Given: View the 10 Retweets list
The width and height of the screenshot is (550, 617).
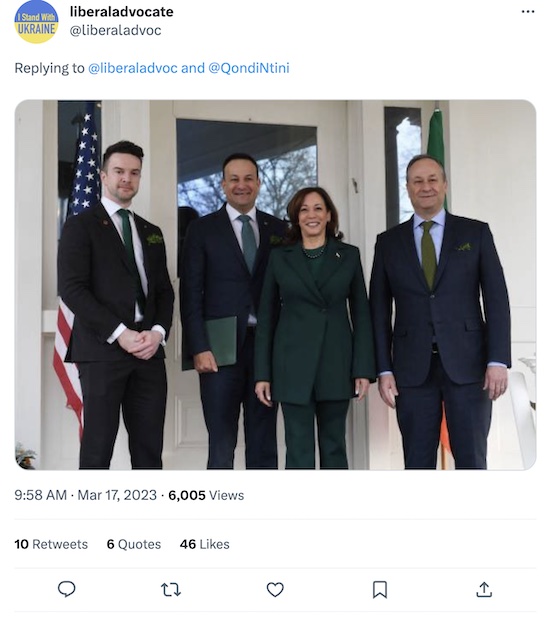Looking at the screenshot, I should tap(51, 544).
